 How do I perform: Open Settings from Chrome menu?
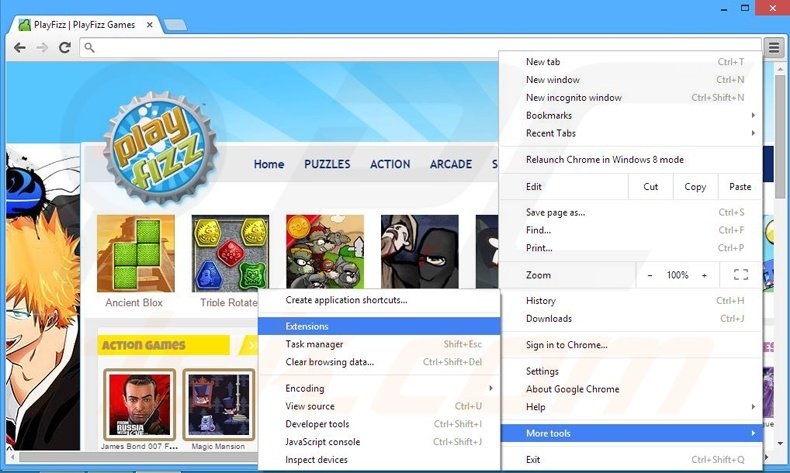click(x=631, y=371)
